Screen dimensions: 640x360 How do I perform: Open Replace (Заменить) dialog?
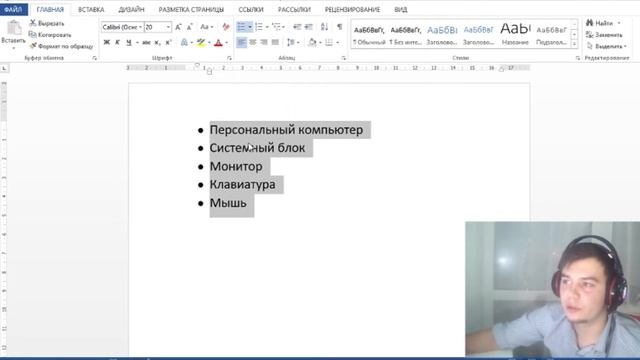(x=604, y=35)
